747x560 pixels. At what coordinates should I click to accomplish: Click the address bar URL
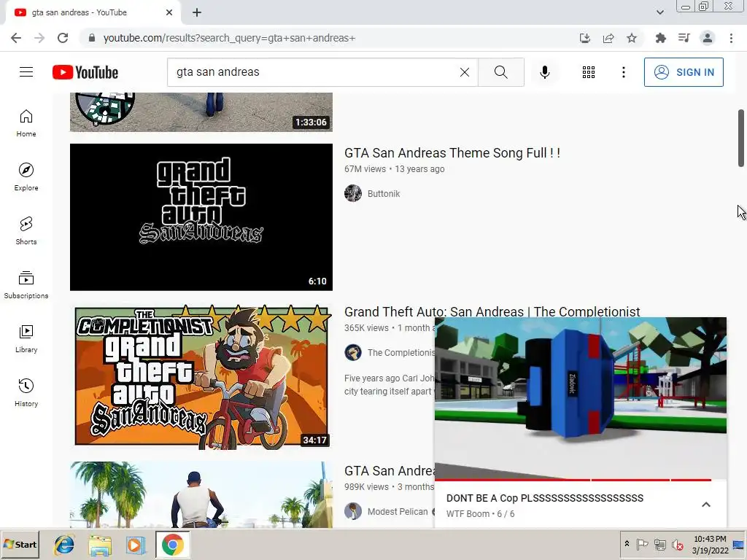click(229, 38)
